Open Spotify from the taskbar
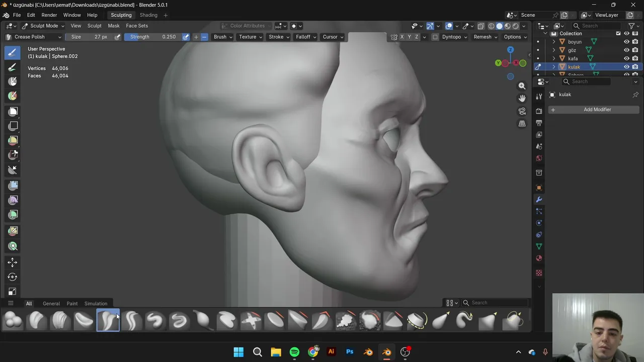This screenshot has width=644, height=362. click(294, 352)
